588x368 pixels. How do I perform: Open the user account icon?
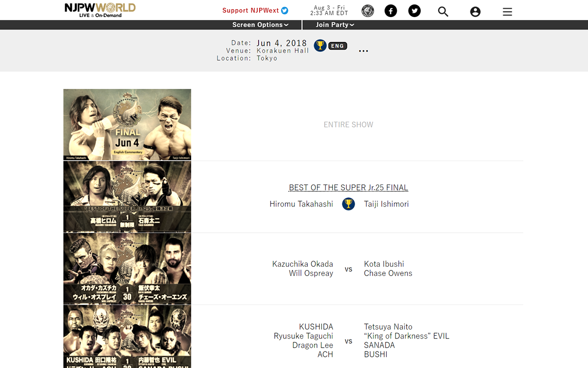(475, 12)
